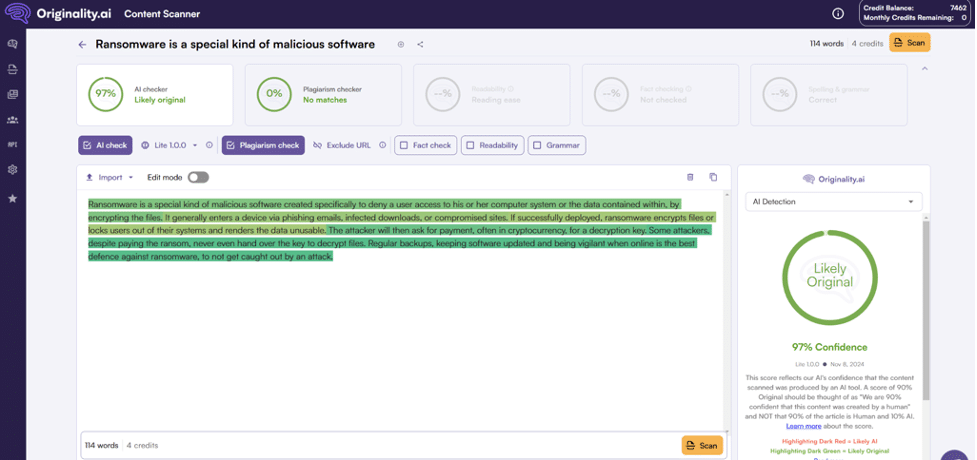Open the AI Detection dropdown
This screenshot has width=977, height=460.
click(x=834, y=202)
